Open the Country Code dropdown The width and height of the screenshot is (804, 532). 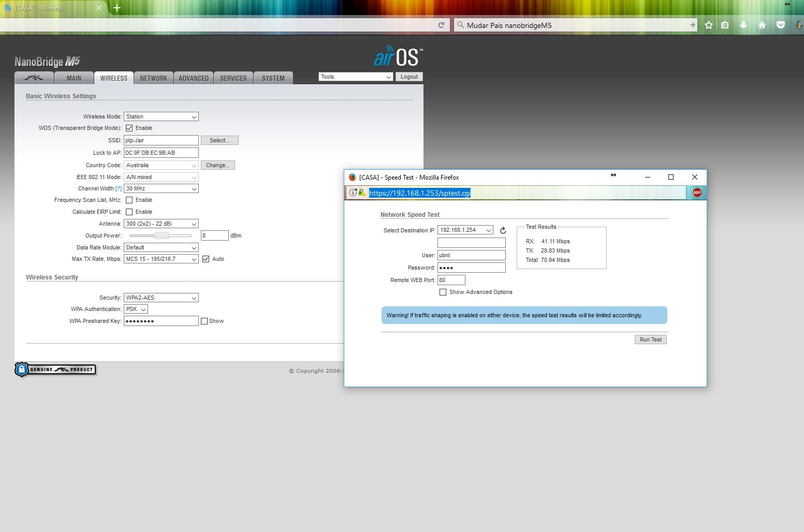click(x=161, y=165)
